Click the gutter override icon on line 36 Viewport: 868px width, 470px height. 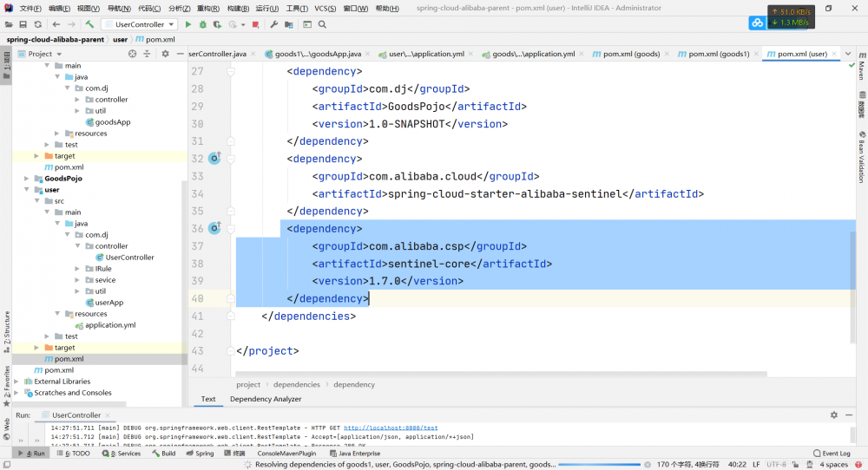214,229
